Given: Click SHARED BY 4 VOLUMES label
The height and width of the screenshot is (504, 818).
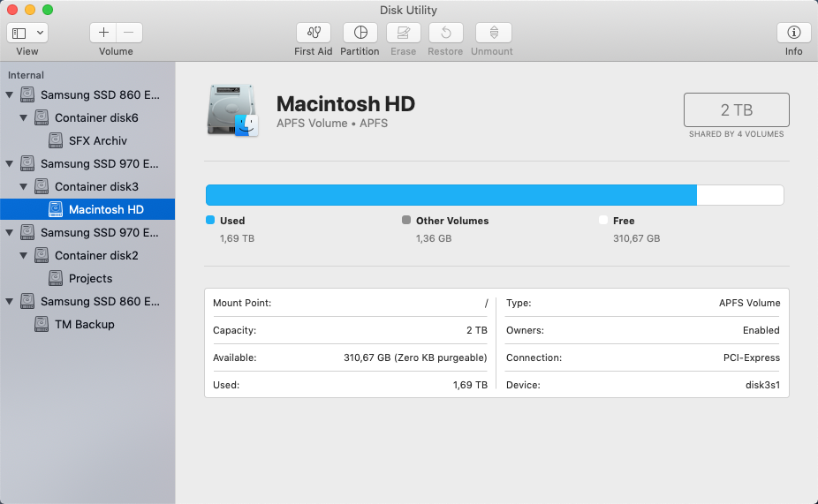Looking at the screenshot, I should click(x=737, y=134).
